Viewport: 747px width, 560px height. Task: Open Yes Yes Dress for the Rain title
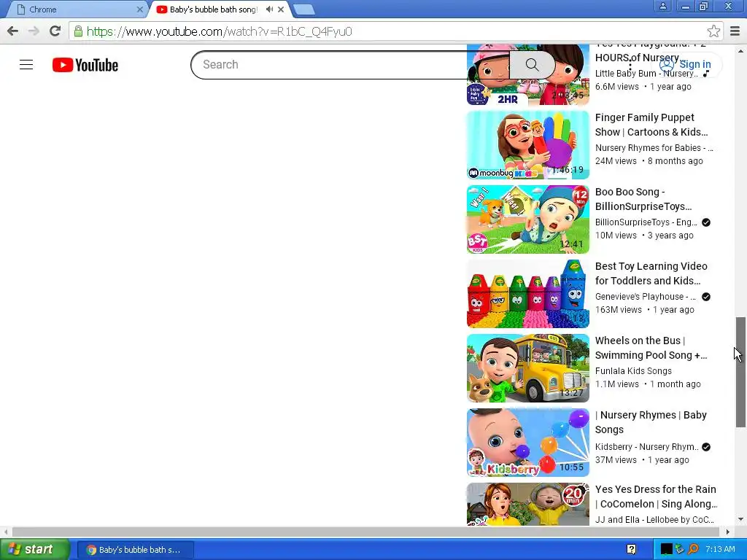656,496
